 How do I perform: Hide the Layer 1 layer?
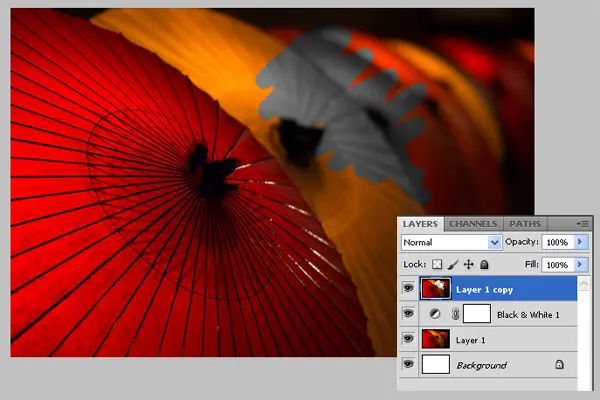[x=408, y=339]
